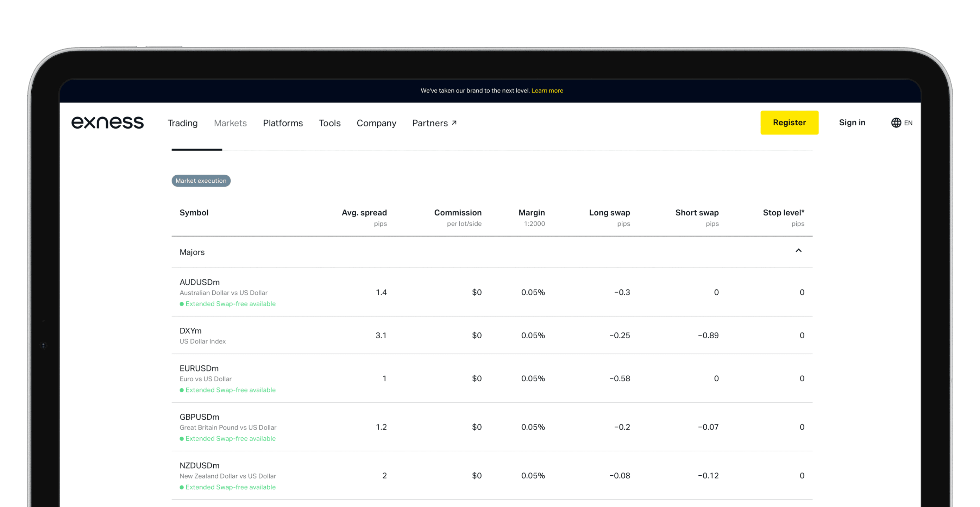Image resolution: width=980 pixels, height=507 pixels.
Task: Open the Trading menu
Action: (x=183, y=123)
